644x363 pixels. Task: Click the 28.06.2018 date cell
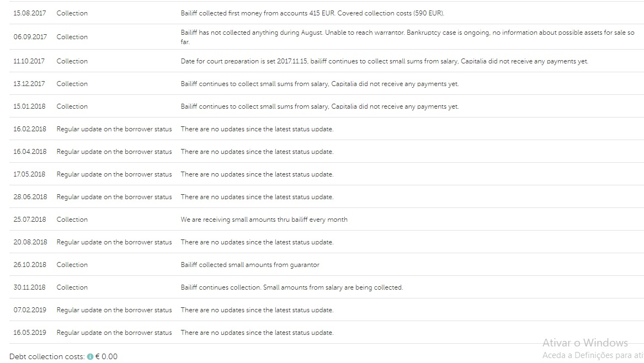pyautogui.click(x=30, y=197)
